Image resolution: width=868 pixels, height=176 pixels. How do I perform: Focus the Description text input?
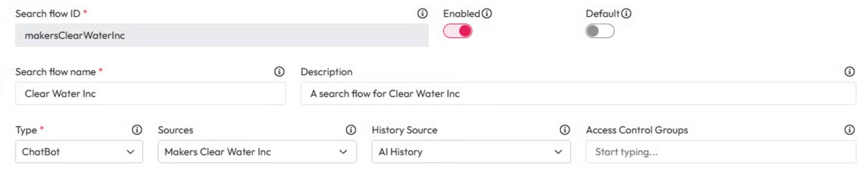[x=578, y=94]
